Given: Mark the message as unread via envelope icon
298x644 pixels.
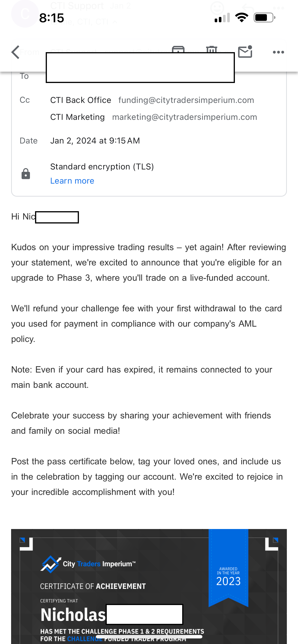Looking at the screenshot, I should click(245, 52).
